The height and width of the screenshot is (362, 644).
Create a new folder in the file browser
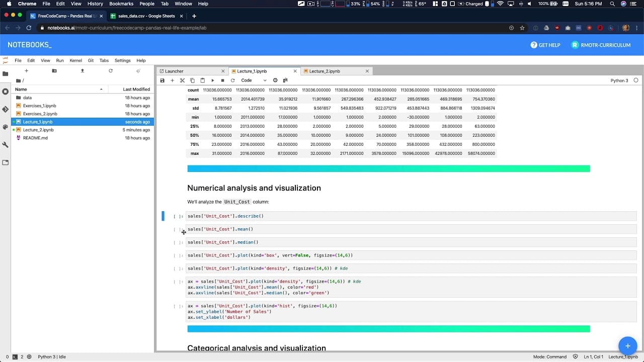click(x=54, y=71)
